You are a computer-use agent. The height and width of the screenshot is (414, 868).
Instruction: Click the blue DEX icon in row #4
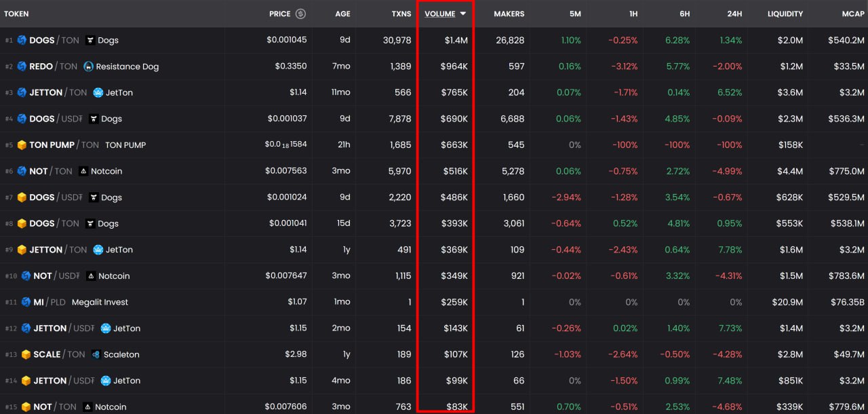pos(22,119)
